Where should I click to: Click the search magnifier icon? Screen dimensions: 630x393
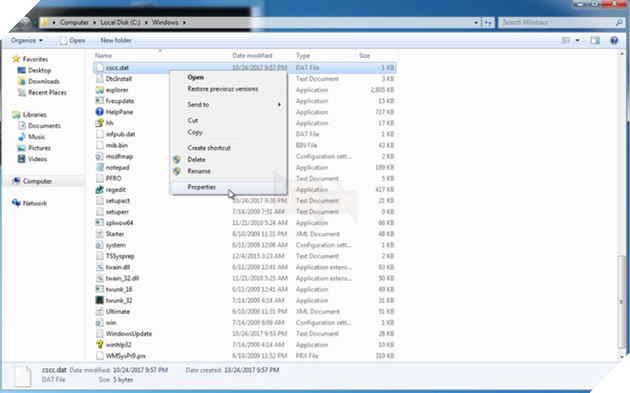coord(619,23)
